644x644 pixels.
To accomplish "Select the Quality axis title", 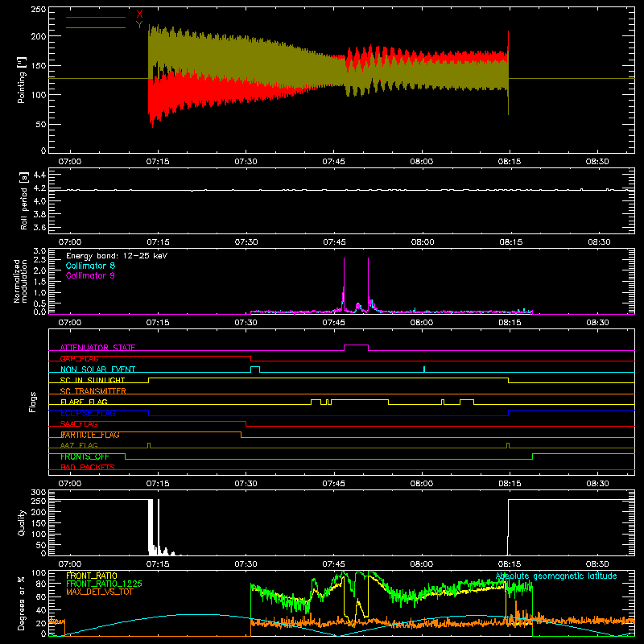I will point(22,522).
